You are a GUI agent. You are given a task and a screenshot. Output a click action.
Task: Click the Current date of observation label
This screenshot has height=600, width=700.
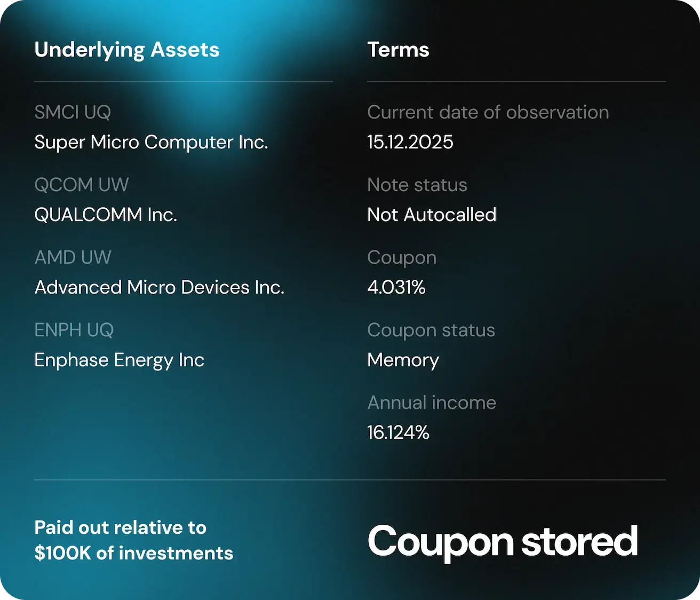(488, 112)
